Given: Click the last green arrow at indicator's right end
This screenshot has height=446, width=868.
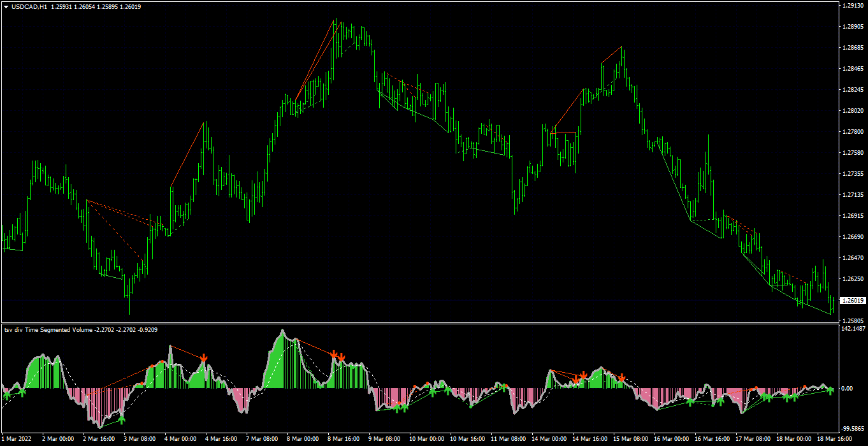Looking at the screenshot, I should tap(830, 390).
